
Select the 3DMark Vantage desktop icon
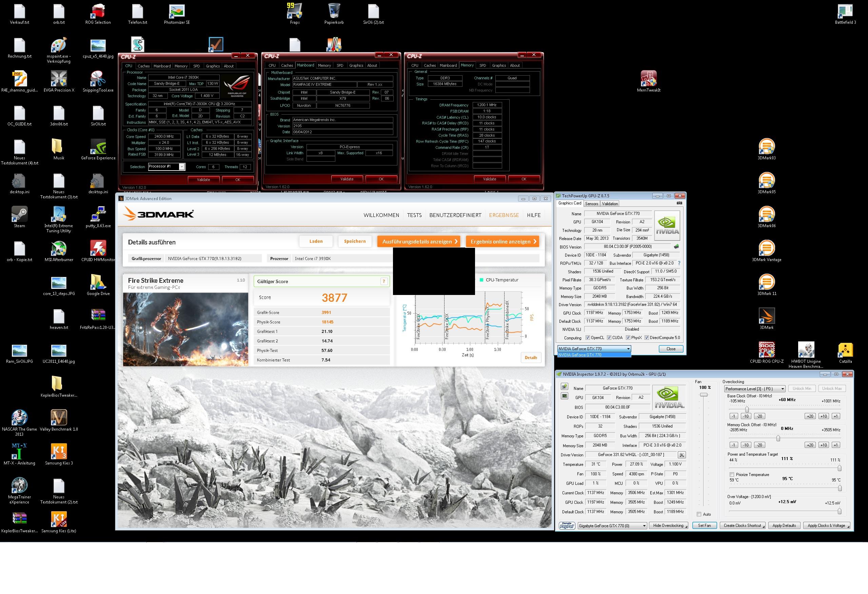click(x=766, y=251)
